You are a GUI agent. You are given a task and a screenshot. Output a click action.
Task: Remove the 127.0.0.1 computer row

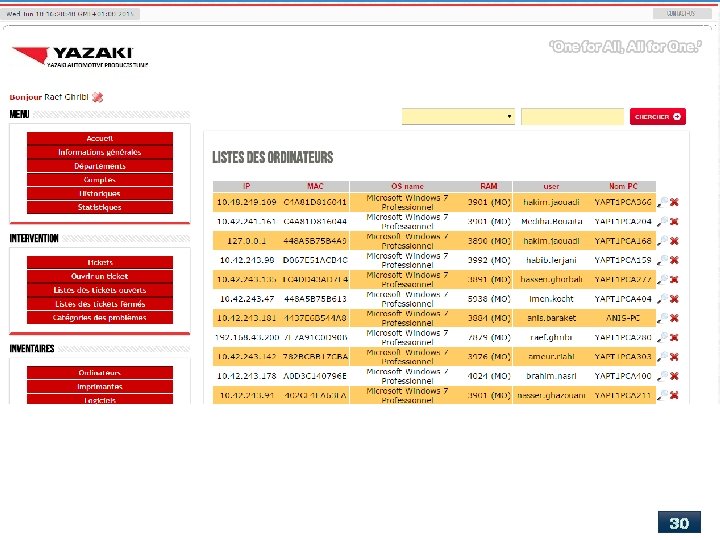(x=674, y=241)
